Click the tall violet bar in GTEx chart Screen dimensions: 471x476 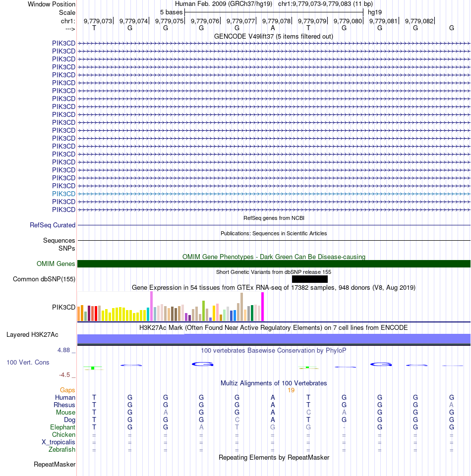(151, 306)
